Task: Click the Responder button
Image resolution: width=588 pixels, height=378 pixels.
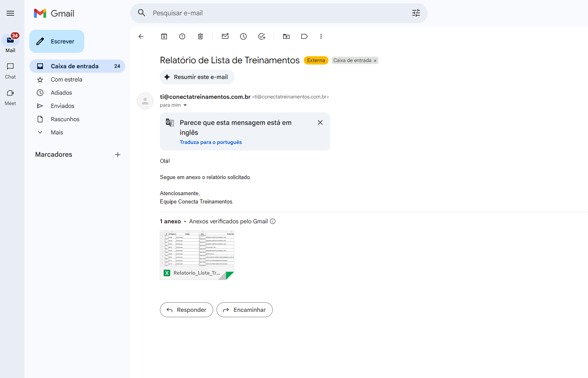Action: [x=186, y=310]
